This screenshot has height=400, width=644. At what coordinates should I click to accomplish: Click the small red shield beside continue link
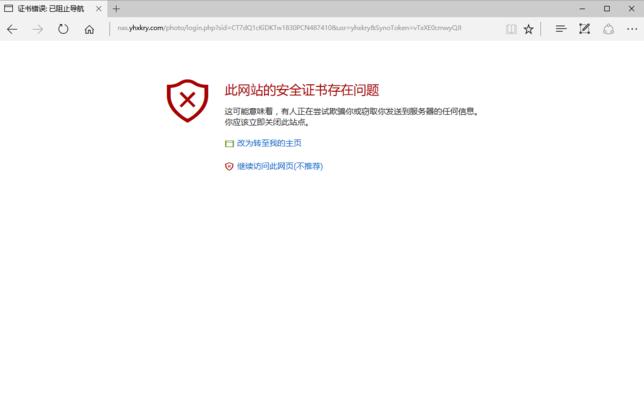pos(229,166)
